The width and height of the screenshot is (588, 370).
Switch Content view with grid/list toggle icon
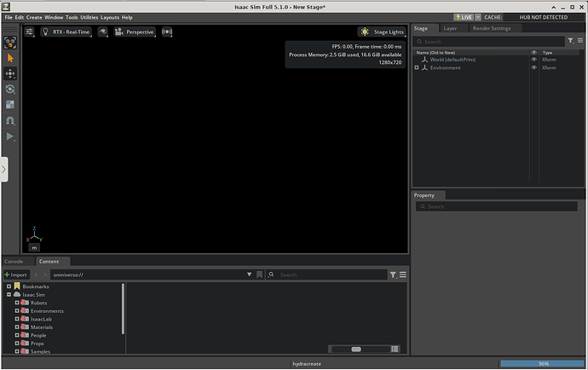pyautogui.click(x=395, y=350)
